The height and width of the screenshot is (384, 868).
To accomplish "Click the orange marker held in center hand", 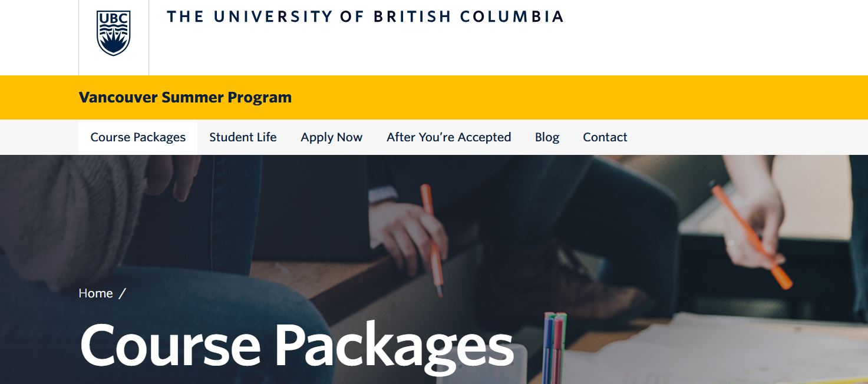I will click(x=433, y=241).
